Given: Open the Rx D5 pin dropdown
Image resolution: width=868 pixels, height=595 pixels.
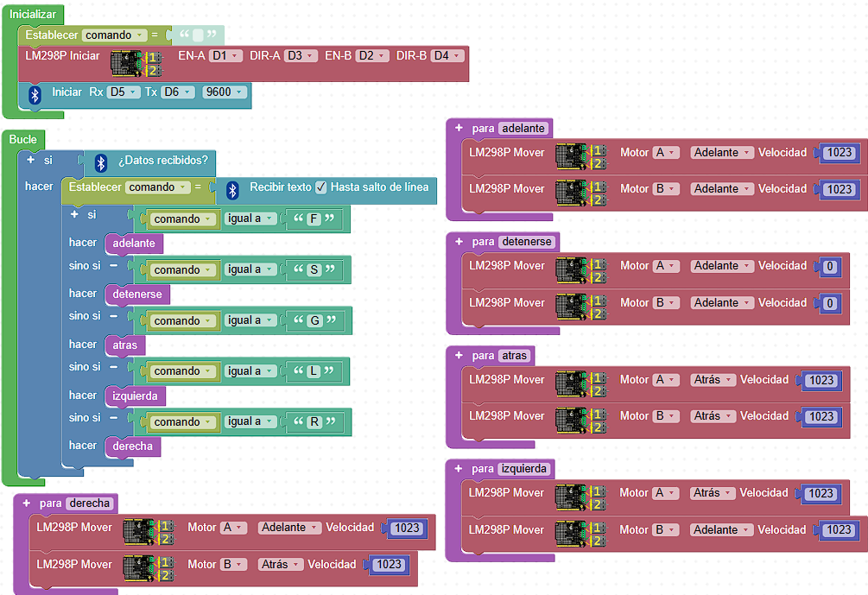Looking at the screenshot, I should (x=124, y=92).
